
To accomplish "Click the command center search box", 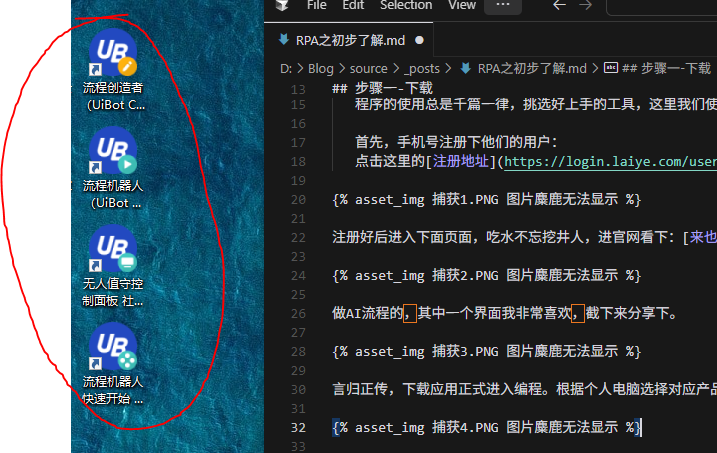I will pyautogui.click(x=680, y=5).
